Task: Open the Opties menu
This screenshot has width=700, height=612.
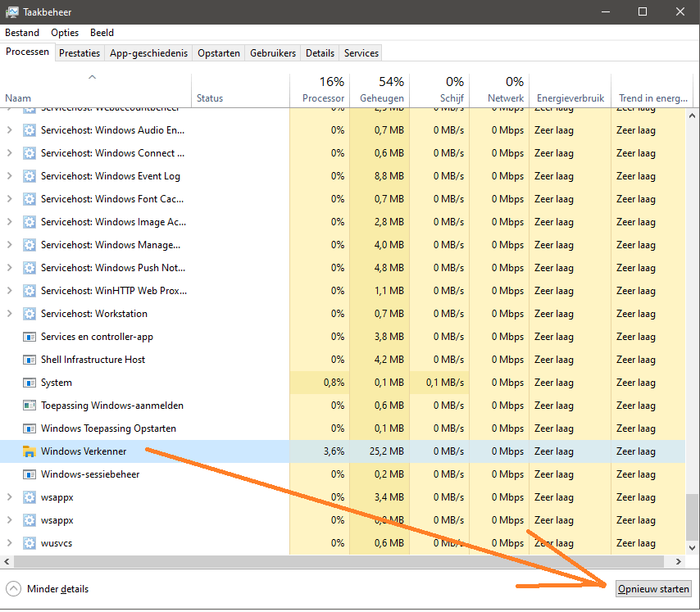Action: coord(65,33)
